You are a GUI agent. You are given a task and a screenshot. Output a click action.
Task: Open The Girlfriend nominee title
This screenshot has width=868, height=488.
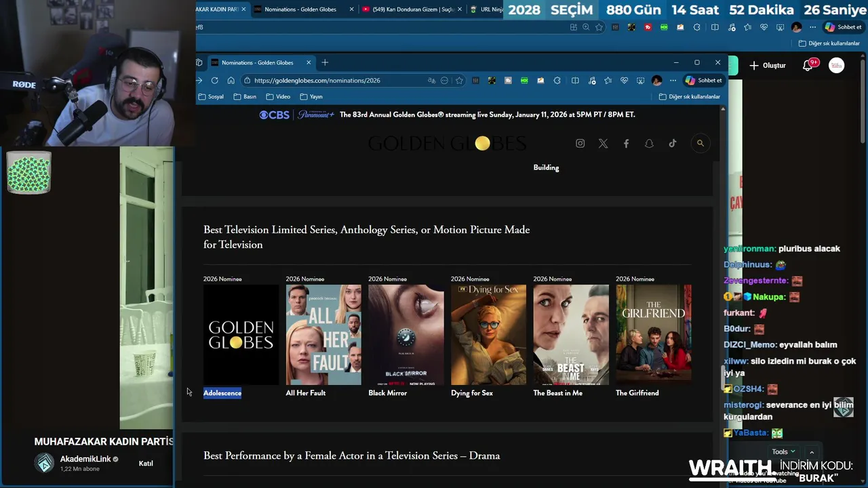pyautogui.click(x=637, y=393)
